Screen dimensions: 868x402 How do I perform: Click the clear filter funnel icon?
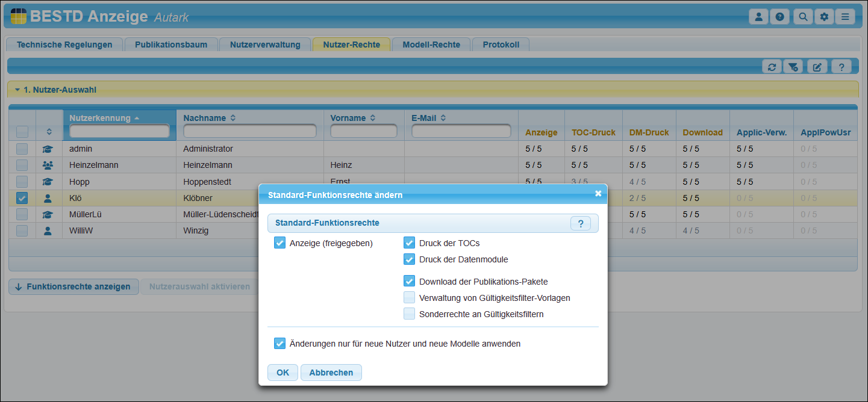click(794, 67)
